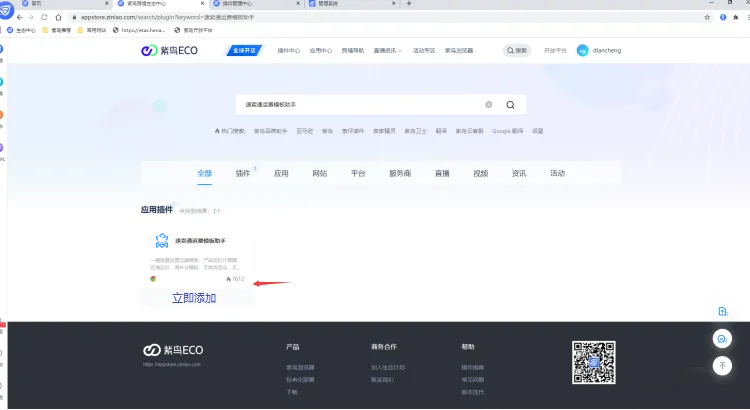Click the address bar URL
Screen dimensions: 750x410
167,17
